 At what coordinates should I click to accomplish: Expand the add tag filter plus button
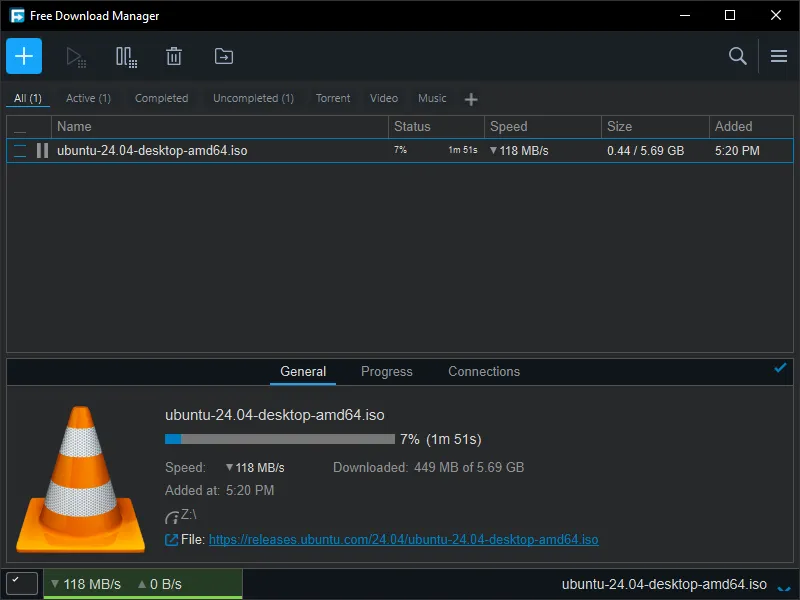(471, 99)
